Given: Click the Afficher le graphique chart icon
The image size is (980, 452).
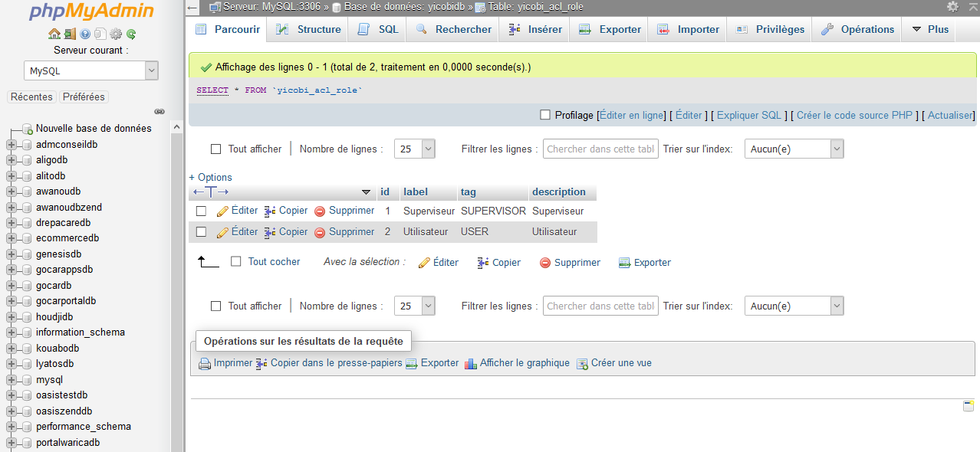Looking at the screenshot, I should click(x=471, y=363).
